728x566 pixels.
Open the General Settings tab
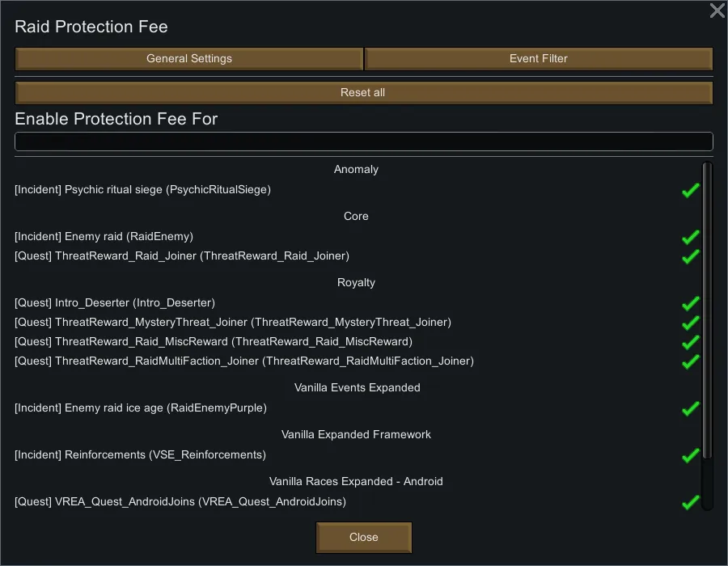coord(189,59)
